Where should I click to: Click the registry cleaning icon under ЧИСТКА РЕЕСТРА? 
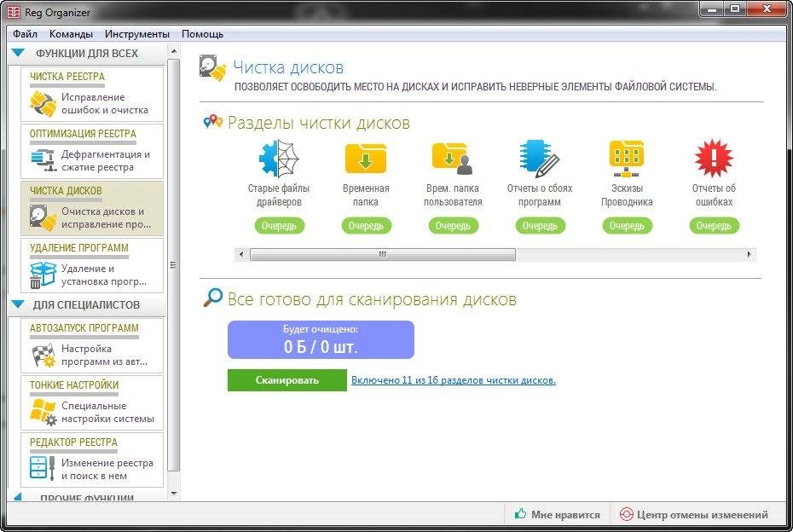43,104
